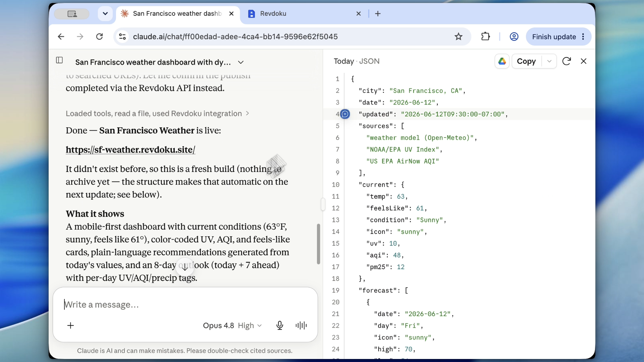The image size is (644, 362).
Task: Start dictation with the microphone icon
Action: [280, 325]
